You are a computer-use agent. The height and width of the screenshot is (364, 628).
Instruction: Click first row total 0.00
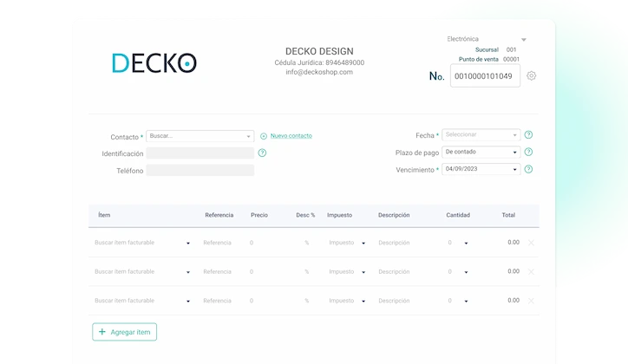(x=514, y=243)
